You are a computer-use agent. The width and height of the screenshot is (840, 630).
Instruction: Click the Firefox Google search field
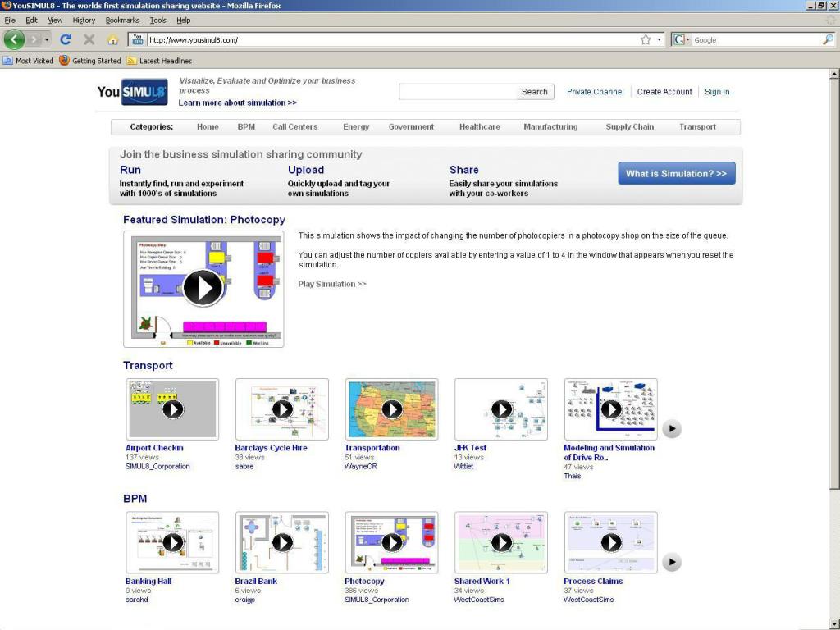click(756, 39)
